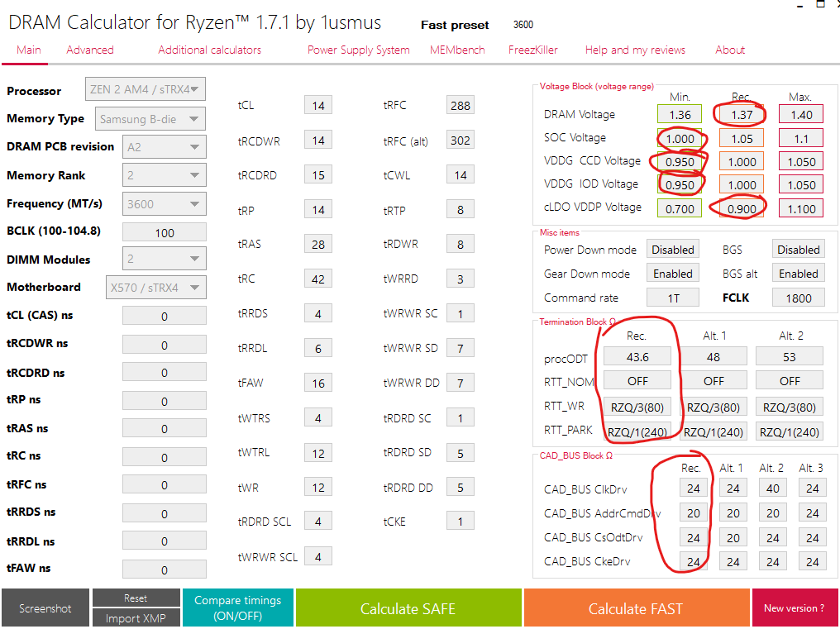The height and width of the screenshot is (629, 840).
Task: Click the tRRDL ns input field
Action: (x=164, y=541)
